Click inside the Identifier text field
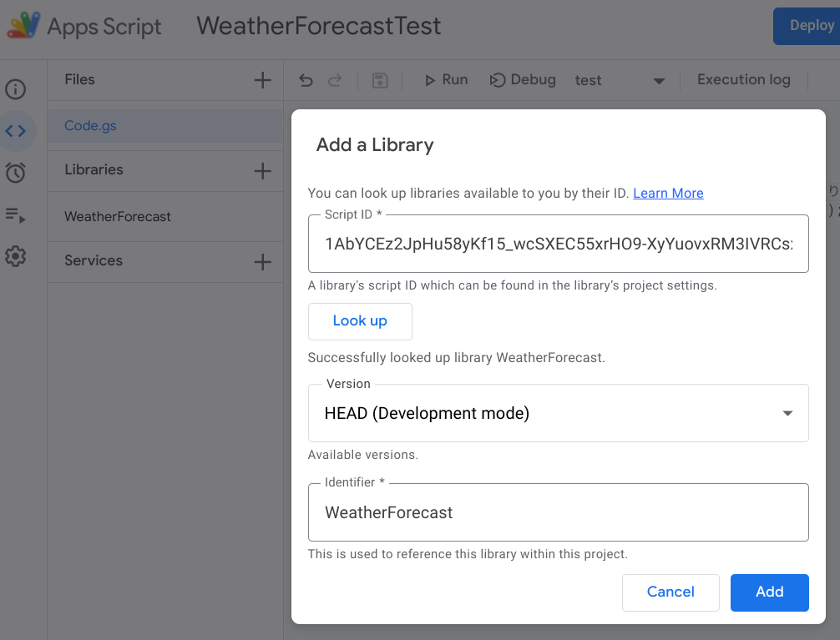The width and height of the screenshot is (840, 640). pyautogui.click(x=558, y=512)
